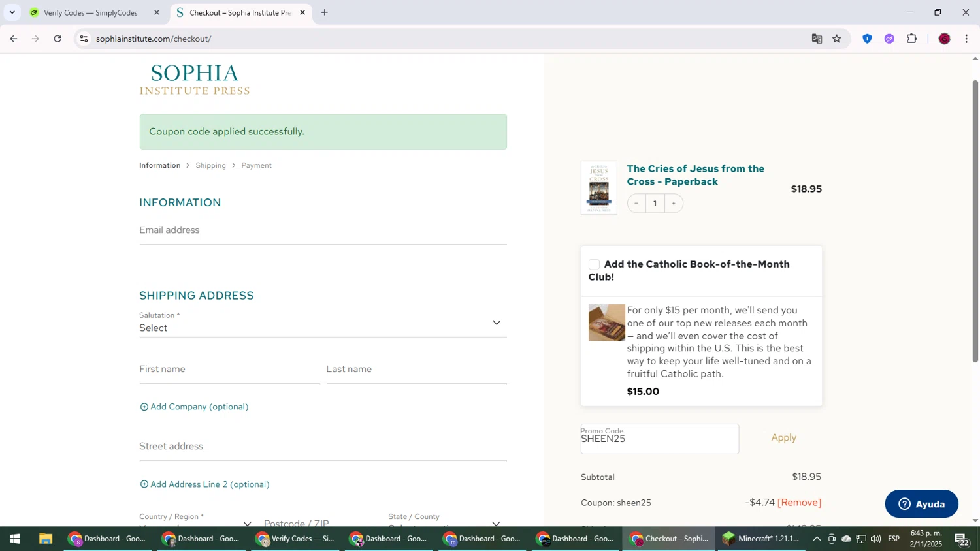Click the browser forward arrow
Image resolution: width=980 pixels, height=551 pixels.
tap(35, 39)
